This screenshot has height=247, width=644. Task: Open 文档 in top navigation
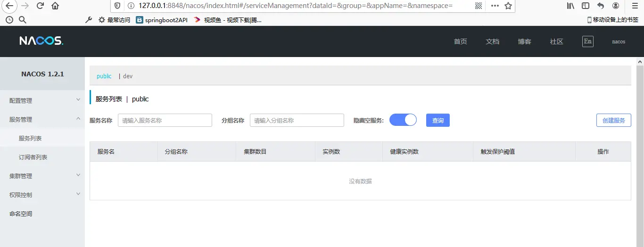[x=493, y=41]
